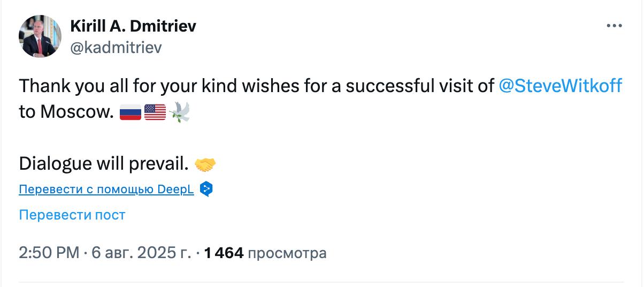Screen dimensions: 644x287
Task: Click the handshake emoji
Action: point(205,164)
